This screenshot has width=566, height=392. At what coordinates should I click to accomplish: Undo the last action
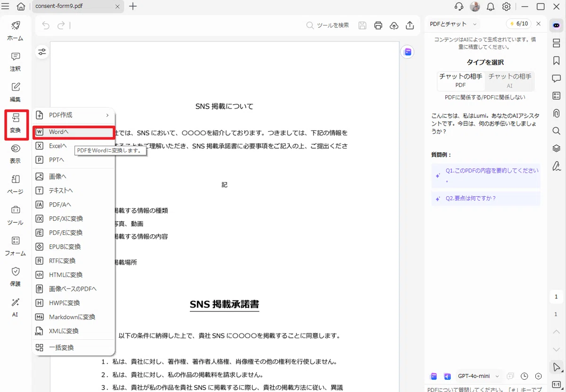tap(46, 25)
